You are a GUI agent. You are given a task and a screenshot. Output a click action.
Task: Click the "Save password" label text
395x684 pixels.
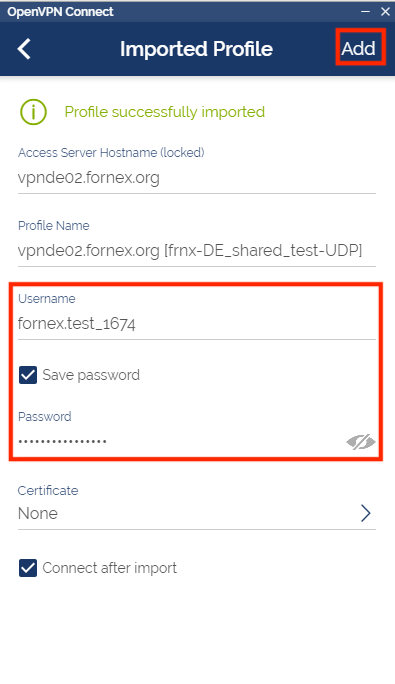coord(91,375)
